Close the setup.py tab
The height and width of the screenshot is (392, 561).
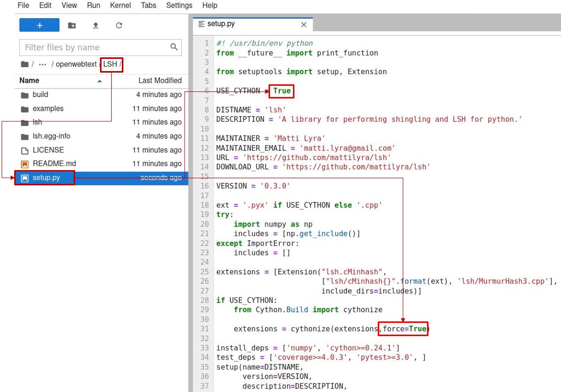click(x=304, y=24)
